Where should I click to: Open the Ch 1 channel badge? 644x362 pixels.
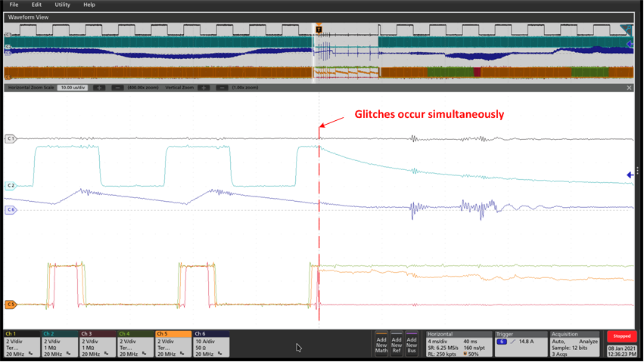22,344
